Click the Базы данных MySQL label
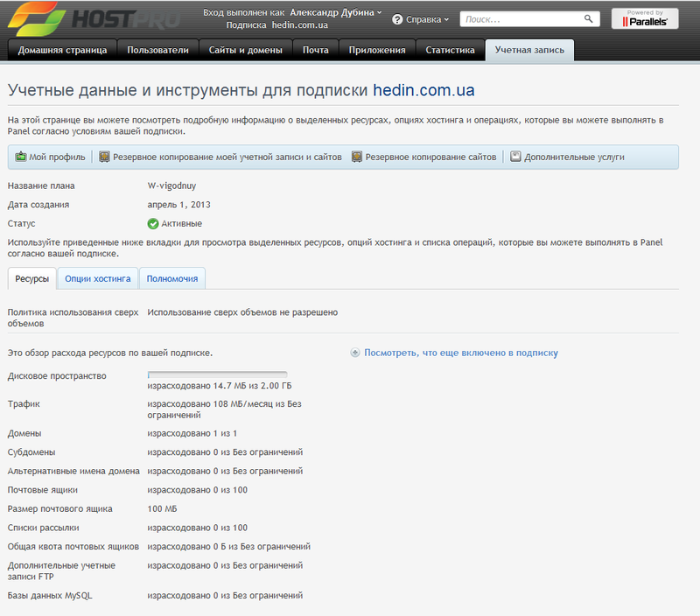 coord(50,596)
